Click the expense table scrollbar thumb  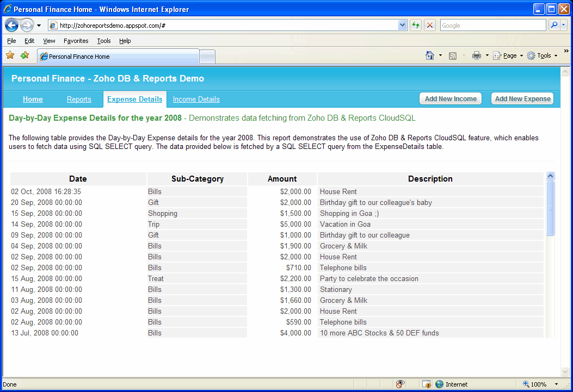tap(550, 208)
